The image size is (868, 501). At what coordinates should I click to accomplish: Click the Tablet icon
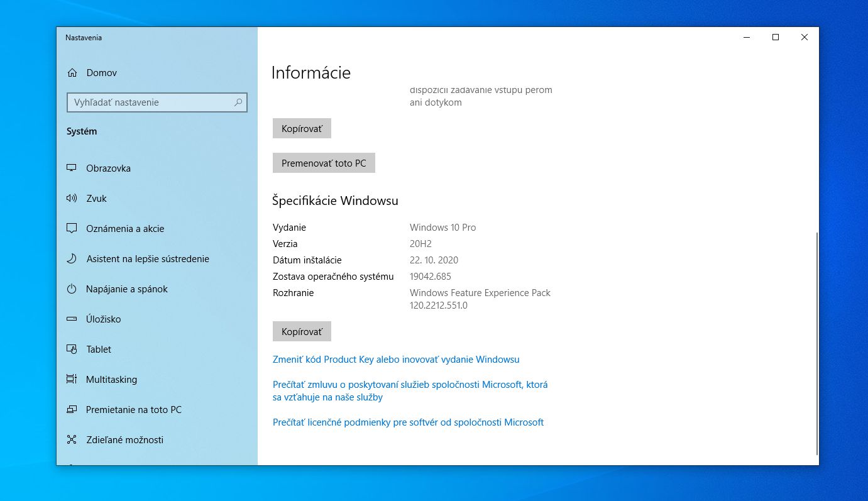72,350
